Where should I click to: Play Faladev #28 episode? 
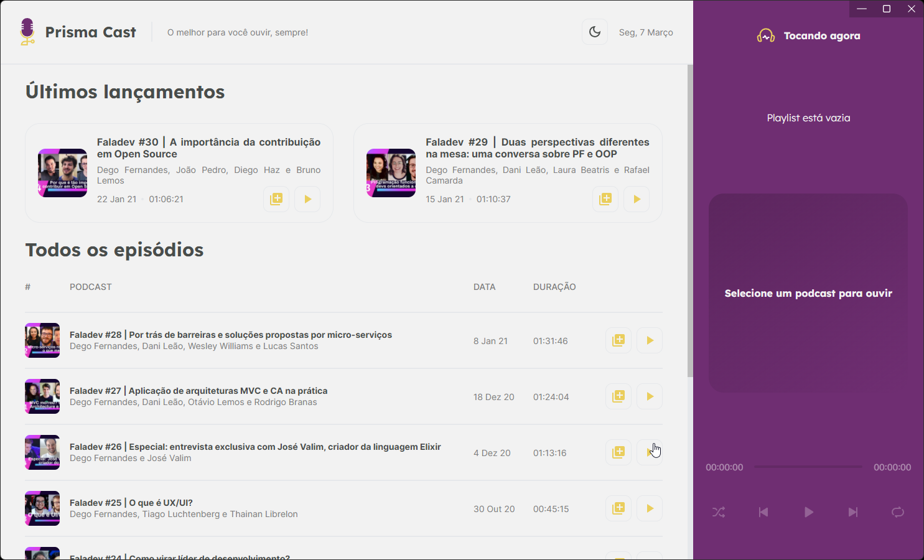coord(650,340)
